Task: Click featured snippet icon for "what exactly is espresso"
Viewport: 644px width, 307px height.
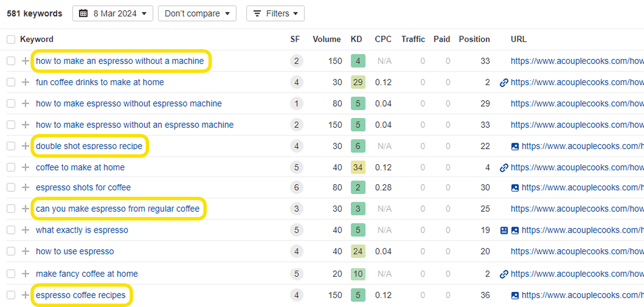Action: coord(504,230)
